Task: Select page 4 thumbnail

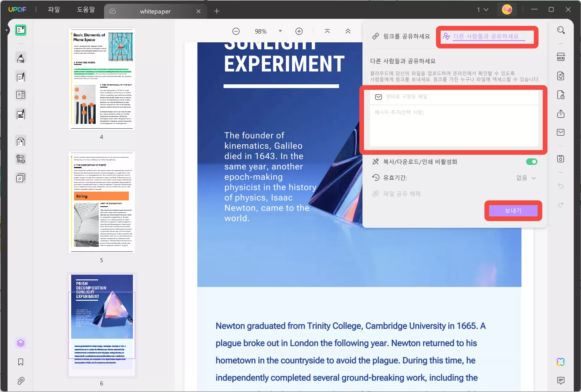Action: click(102, 79)
